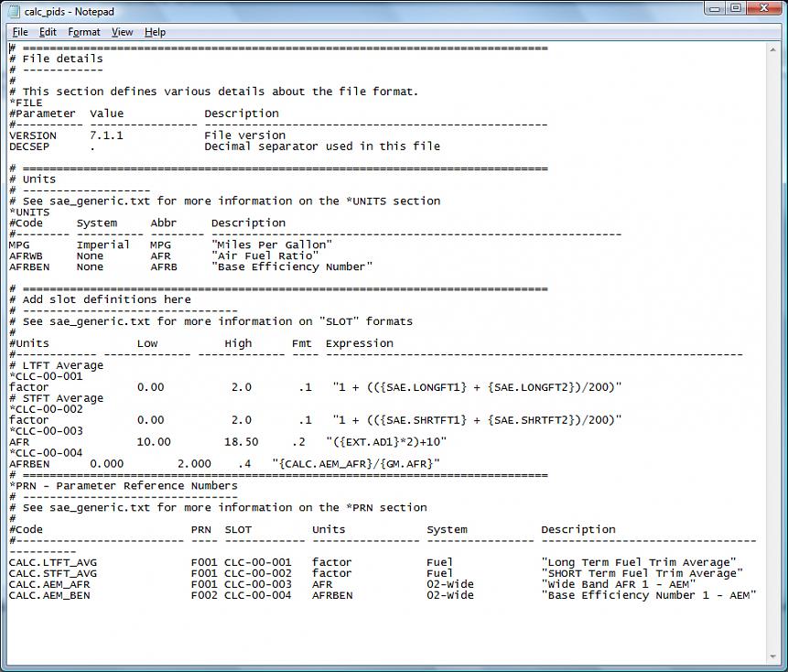Click the Notepad icon in title bar
This screenshot has width=788, height=672.
coord(14,11)
